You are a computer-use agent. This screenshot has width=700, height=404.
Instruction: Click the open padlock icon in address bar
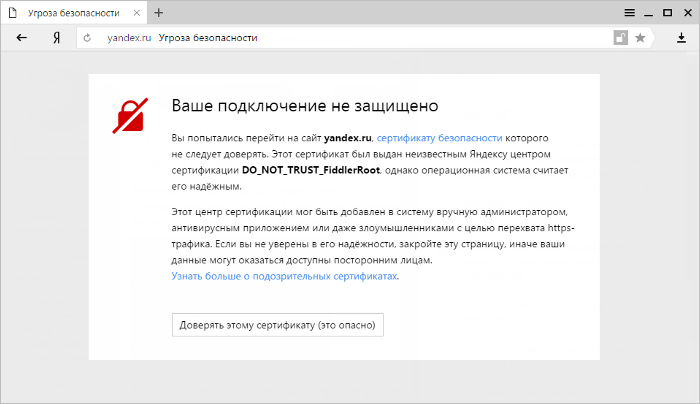click(x=621, y=38)
